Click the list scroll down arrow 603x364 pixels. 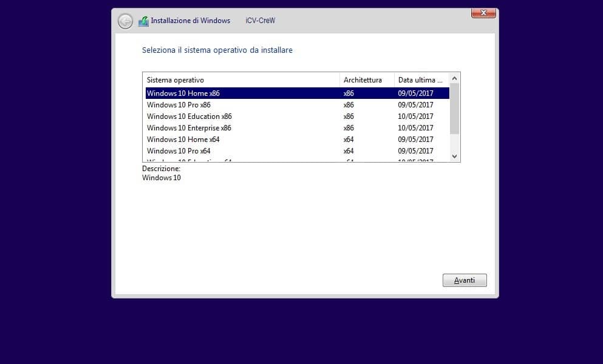[455, 156]
